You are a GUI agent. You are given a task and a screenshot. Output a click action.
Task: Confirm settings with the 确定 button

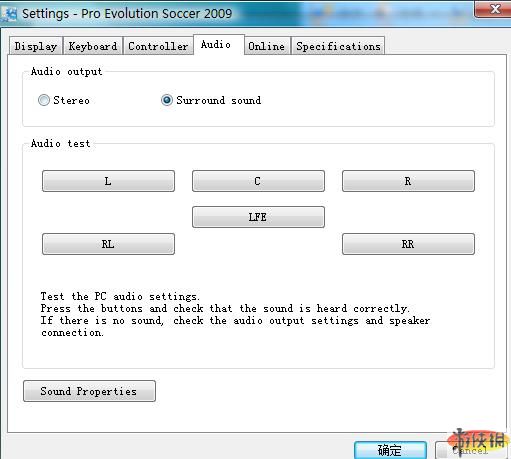[390, 450]
